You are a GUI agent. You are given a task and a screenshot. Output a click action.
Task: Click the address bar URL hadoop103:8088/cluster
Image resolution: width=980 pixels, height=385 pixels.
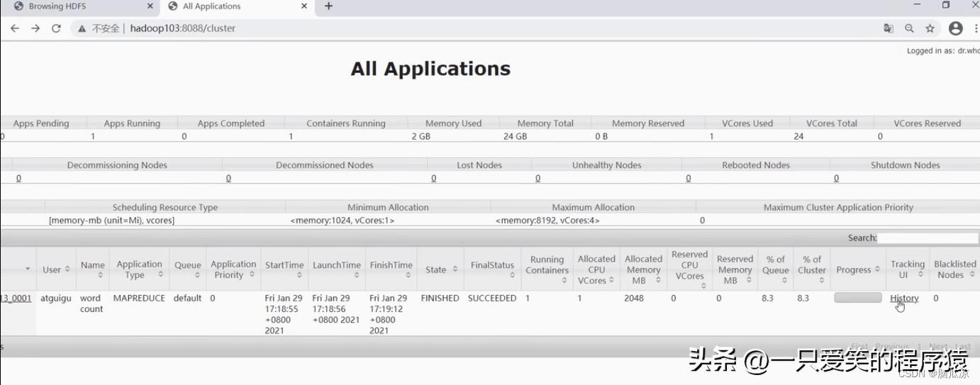[x=183, y=28]
